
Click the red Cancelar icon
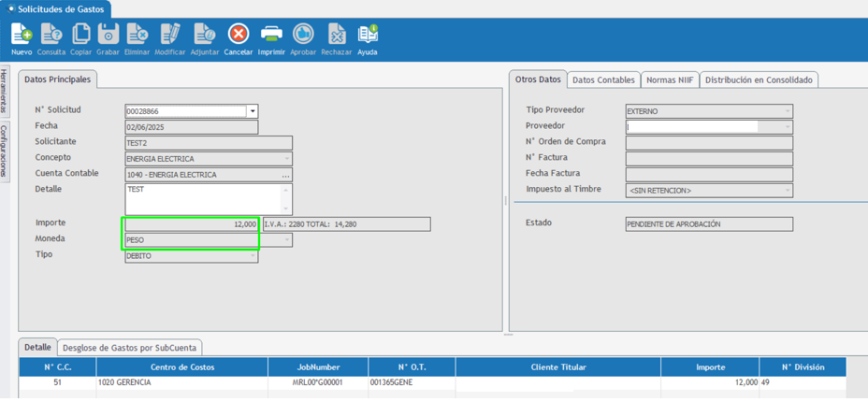pyautogui.click(x=239, y=36)
